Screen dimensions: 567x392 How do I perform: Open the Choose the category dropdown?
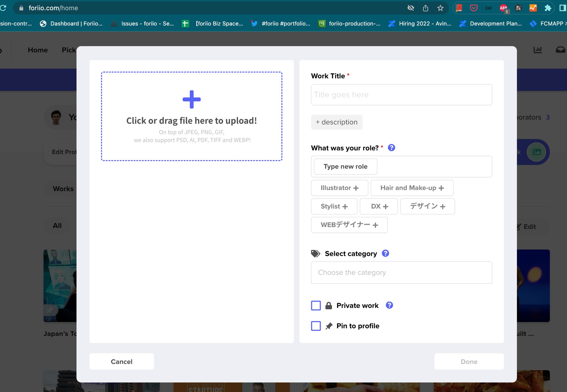pos(401,272)
